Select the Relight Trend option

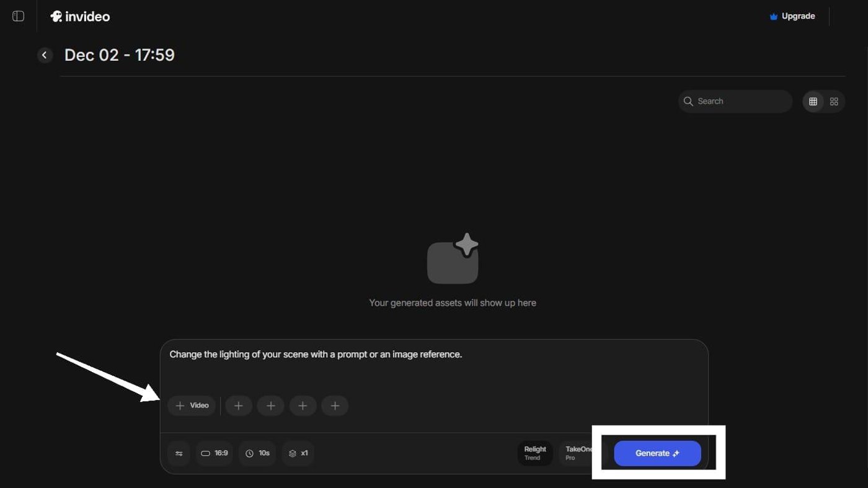(x=534, y=453)
